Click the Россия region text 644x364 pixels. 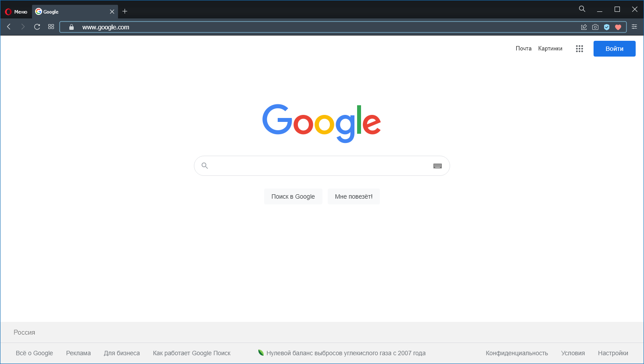(24, 332)
